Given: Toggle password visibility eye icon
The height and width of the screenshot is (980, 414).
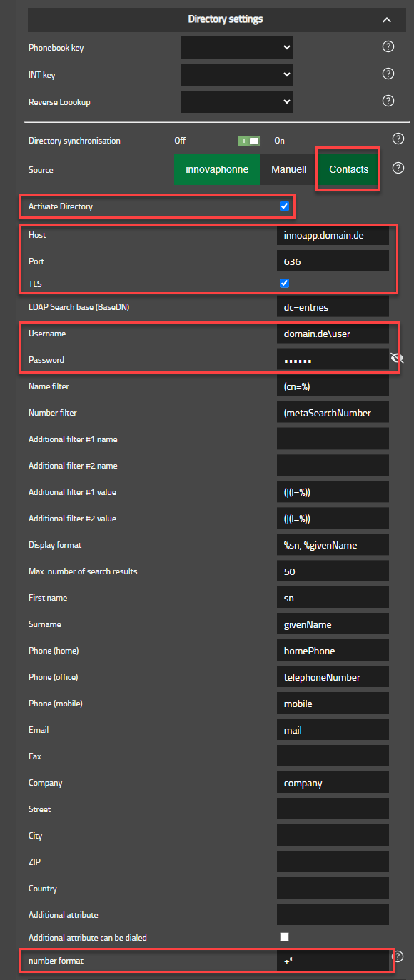Looking at the screenshot, I should click(398, 358).
